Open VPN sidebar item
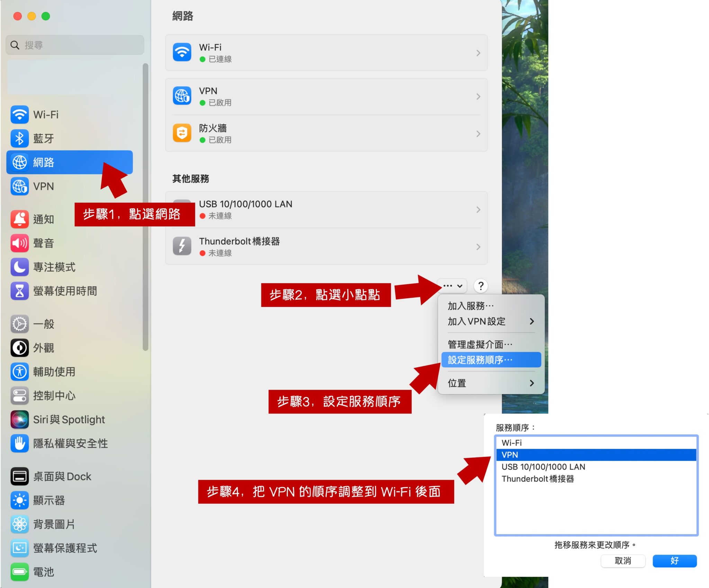 (69, 186)
